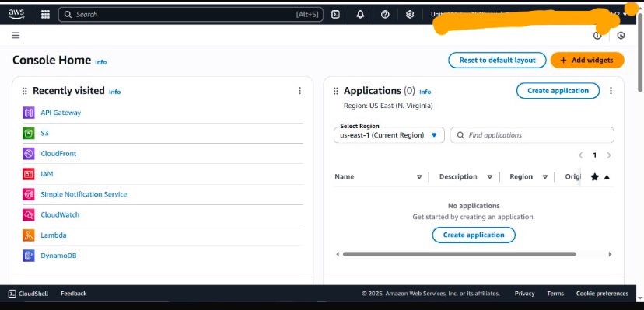Viewport: 644px width, 310px height.
Task: Click the AWS logo
Action: click(16, 14)
